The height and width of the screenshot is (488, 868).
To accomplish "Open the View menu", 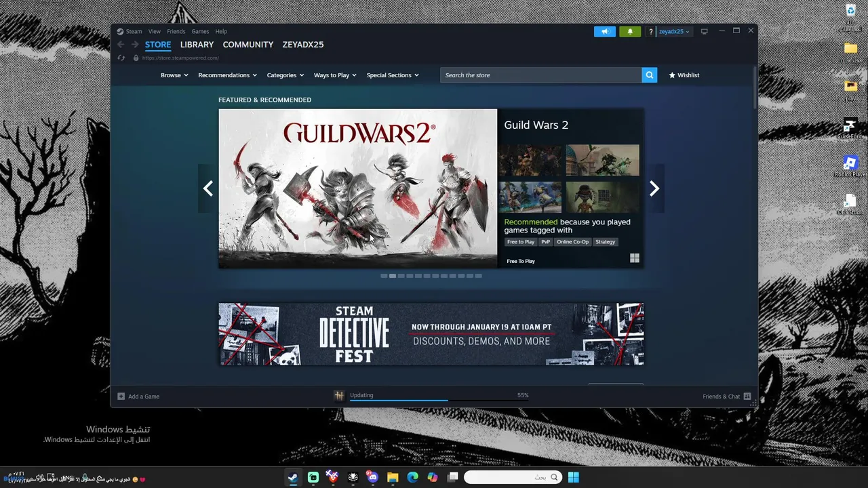I will pos(155,31).
